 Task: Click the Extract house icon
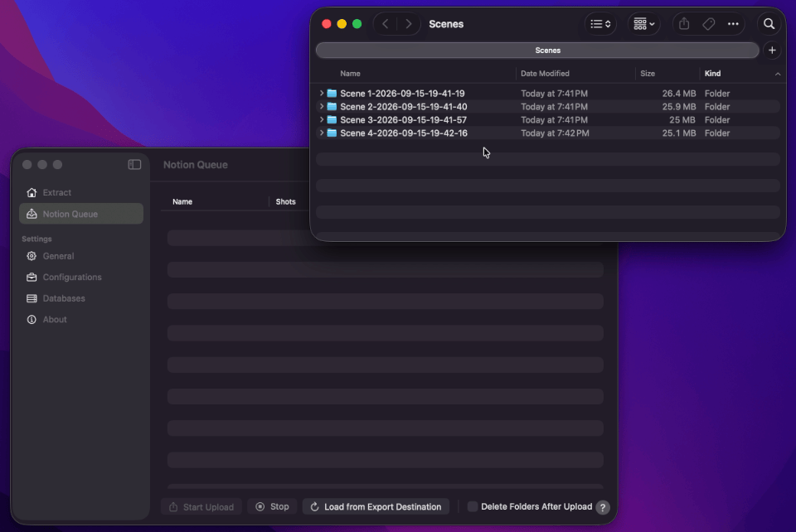[32, 193]
